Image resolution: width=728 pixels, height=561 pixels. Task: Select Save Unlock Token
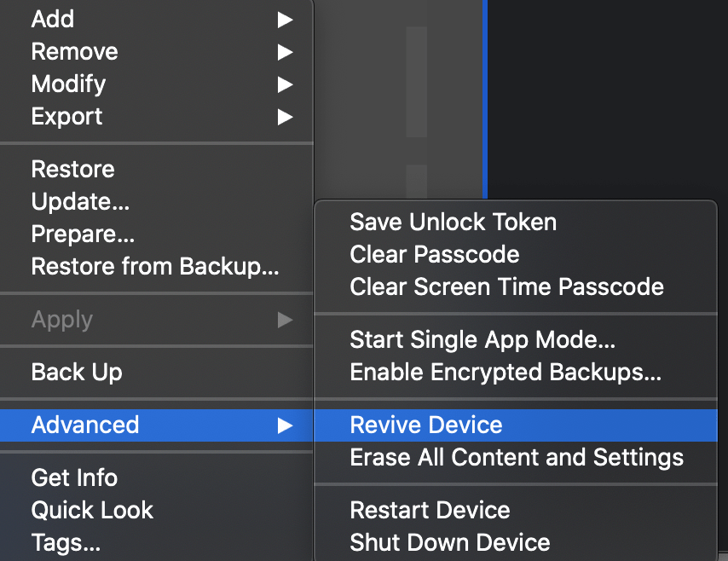pyautogui.click(x=453, y=222)
